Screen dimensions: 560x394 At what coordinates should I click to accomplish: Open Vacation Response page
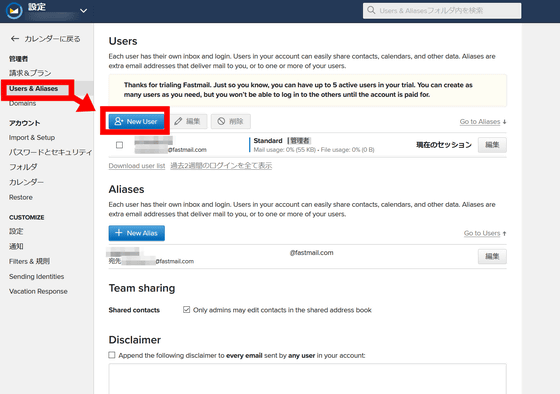coord(38,291)
